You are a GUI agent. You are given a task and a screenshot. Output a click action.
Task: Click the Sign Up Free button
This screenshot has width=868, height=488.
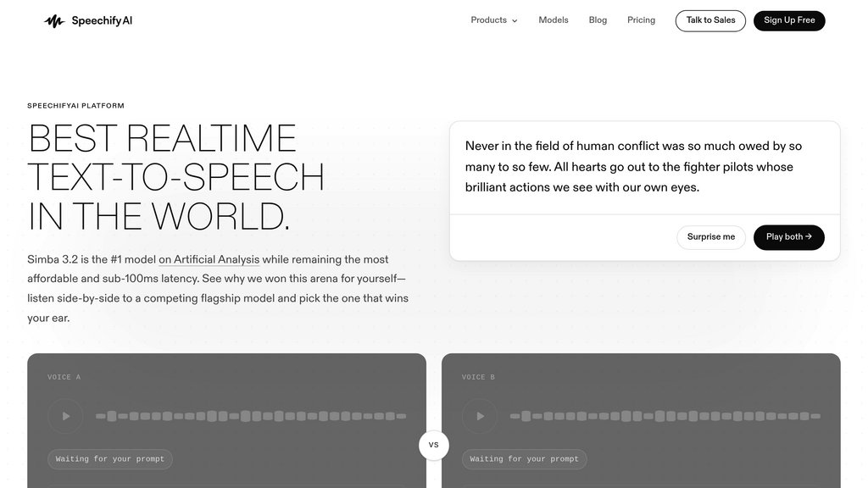(x=789, y=21)
